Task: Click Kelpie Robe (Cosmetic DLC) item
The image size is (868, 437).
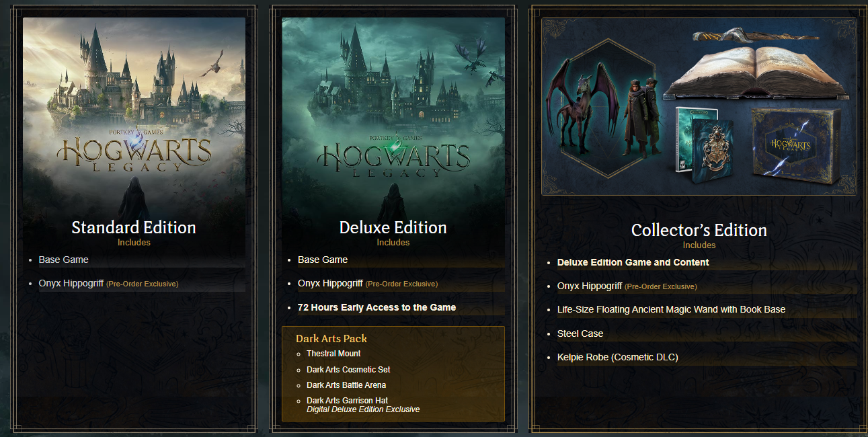Action: (618, 357)
